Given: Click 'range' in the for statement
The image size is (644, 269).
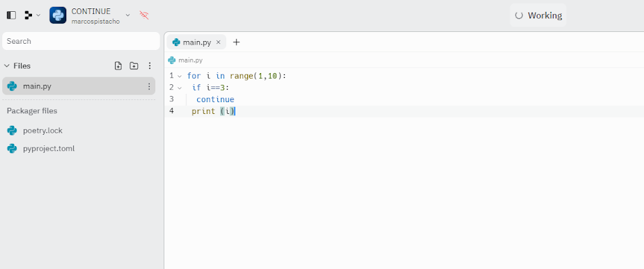Looking at the screenshot, I should point(241,76).
